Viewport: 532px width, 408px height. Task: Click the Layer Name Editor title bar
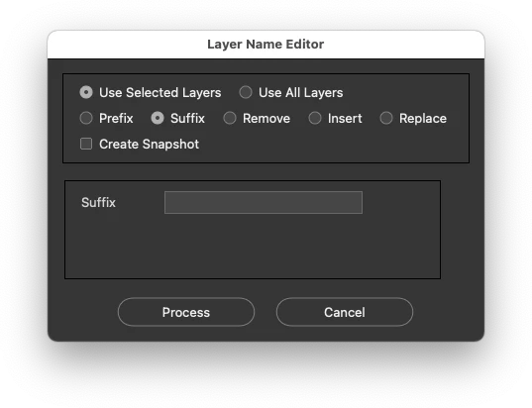(266, 45)
